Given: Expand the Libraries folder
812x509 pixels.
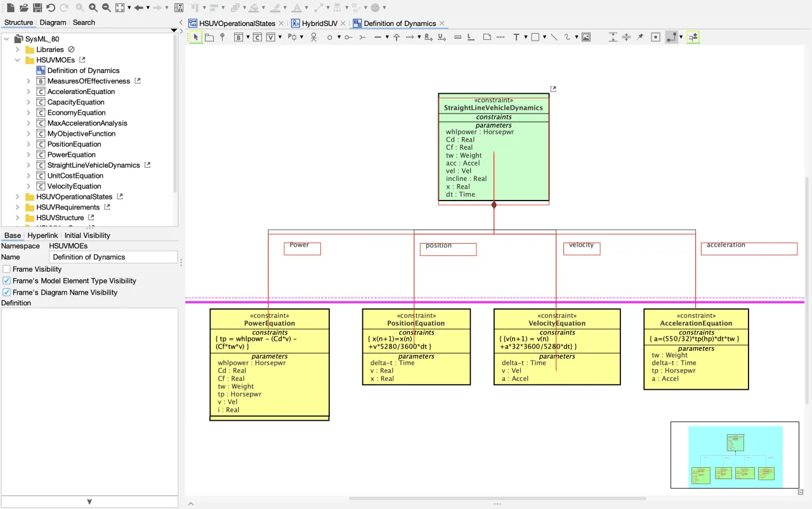Looking at the screenshot, I should pyautogui.click(x=17, y=50).
